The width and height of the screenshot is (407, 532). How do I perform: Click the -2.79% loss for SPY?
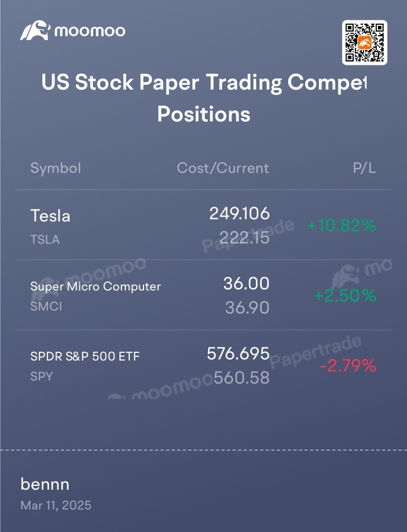[348, 365]
